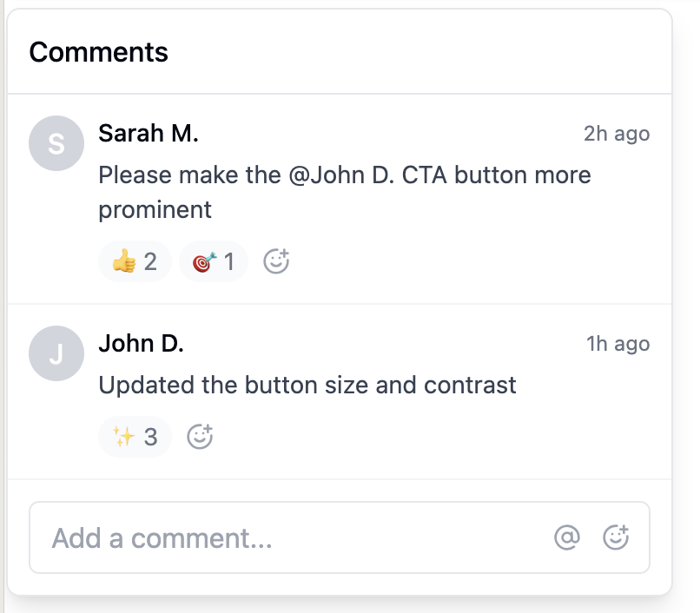Add a reaction to John D.'s comment
Viewport: 700px width, 613px height.
(200, 436)
